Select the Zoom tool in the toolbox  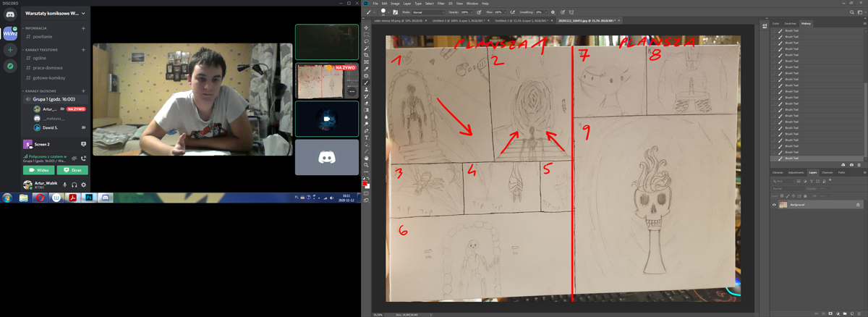(367, 164)
